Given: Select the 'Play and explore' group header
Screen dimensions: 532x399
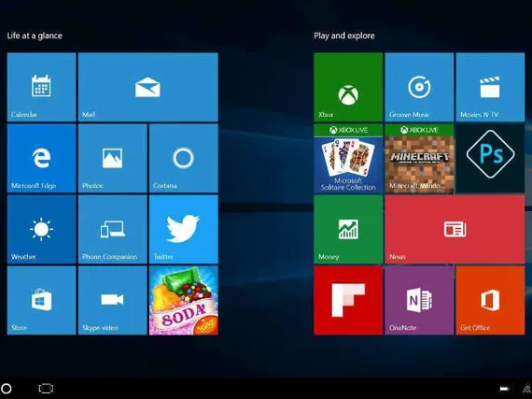Looking at the screenshot, I should [344, 36].
